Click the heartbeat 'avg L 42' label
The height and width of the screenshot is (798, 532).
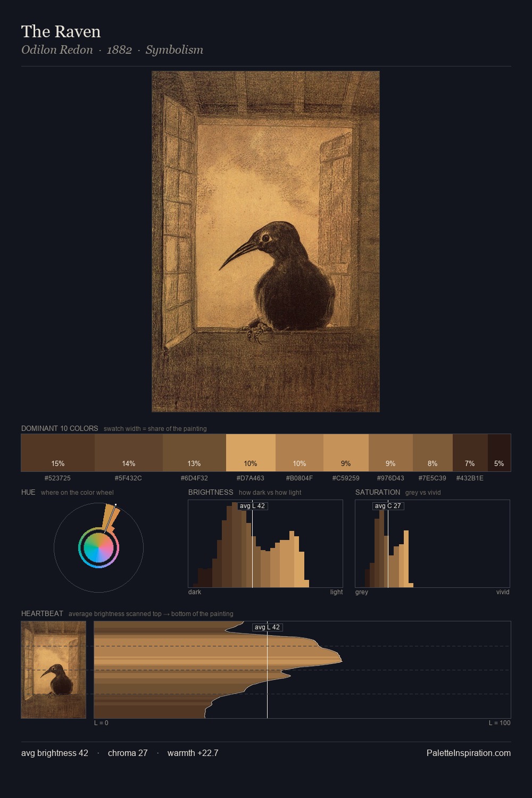click(x=267, y=627)
